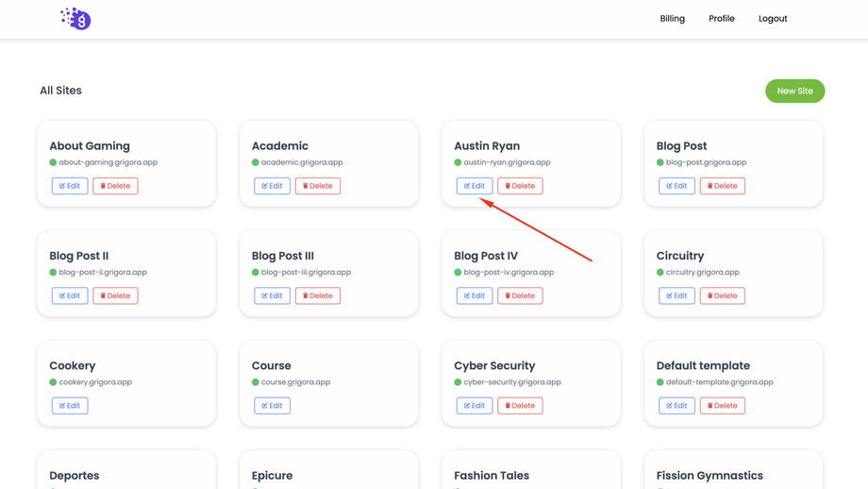Click the Grigora logo icon

(x=75, y=19)
